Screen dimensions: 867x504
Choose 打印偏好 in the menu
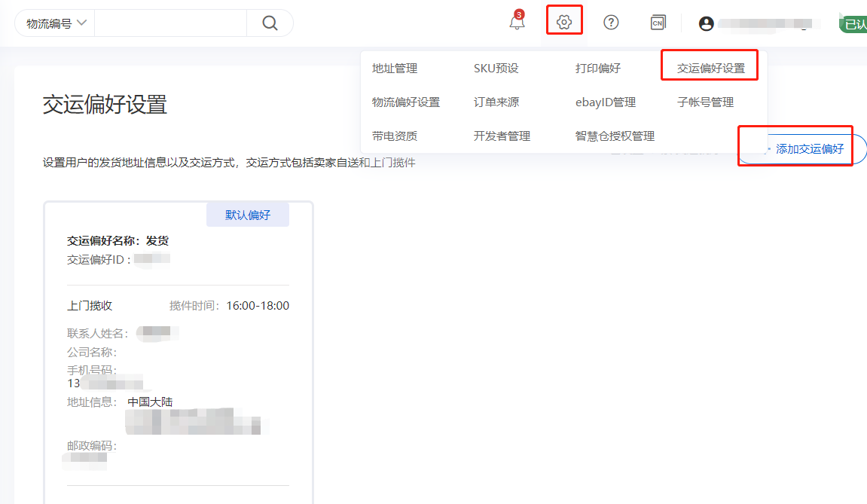tap(598, 69)
